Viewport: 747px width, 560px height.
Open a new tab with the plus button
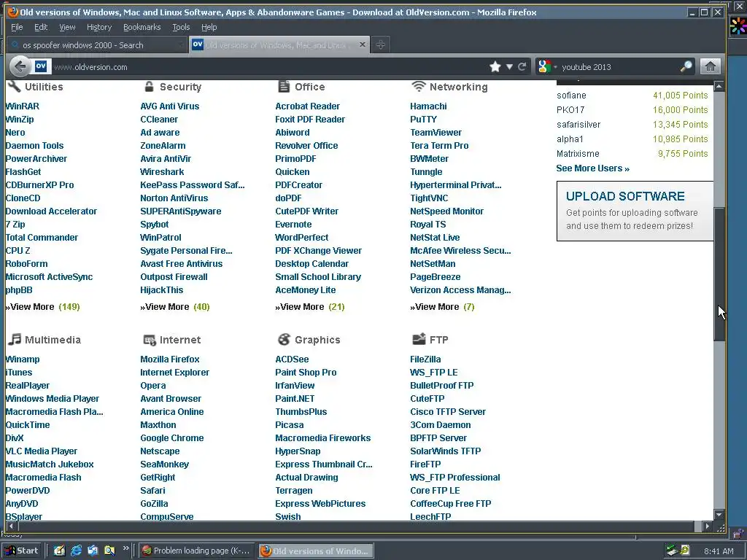(x=380, y=44)
